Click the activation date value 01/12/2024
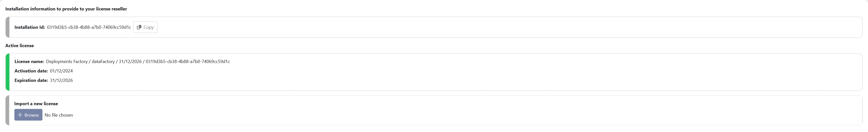 pyautogui.click(x=61, y=71)
